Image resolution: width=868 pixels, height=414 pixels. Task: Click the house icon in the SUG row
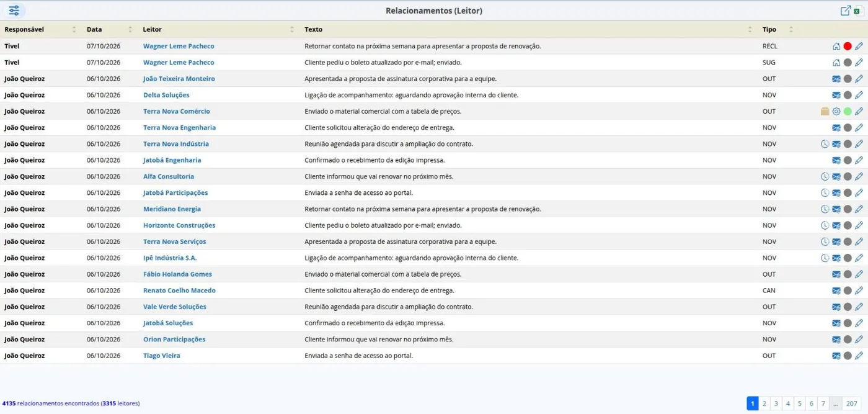click(836, 62)
